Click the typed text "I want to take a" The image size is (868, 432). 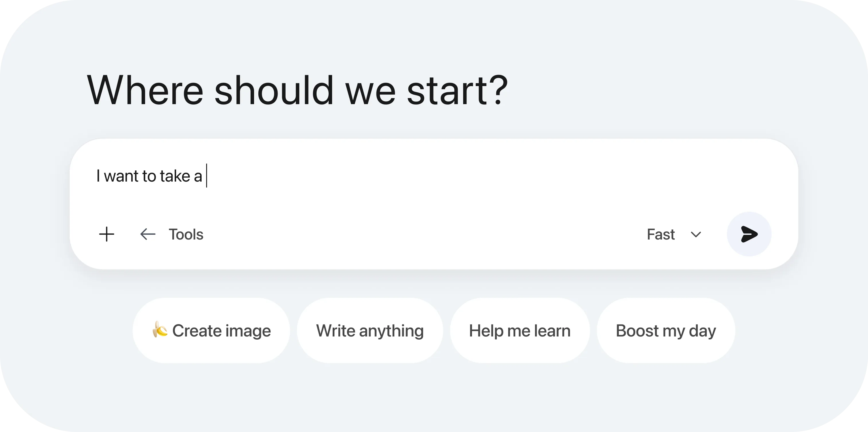tap(149, 176)
